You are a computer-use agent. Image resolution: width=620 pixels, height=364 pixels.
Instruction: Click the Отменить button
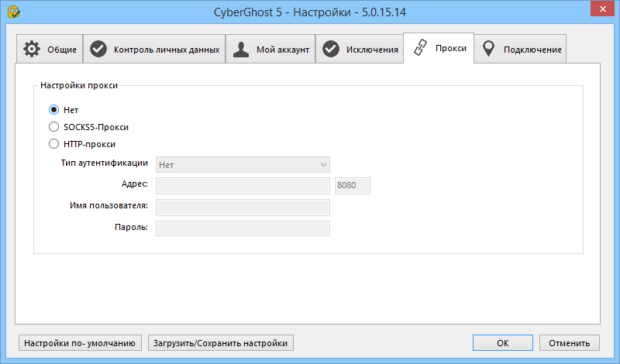[570, 342]
